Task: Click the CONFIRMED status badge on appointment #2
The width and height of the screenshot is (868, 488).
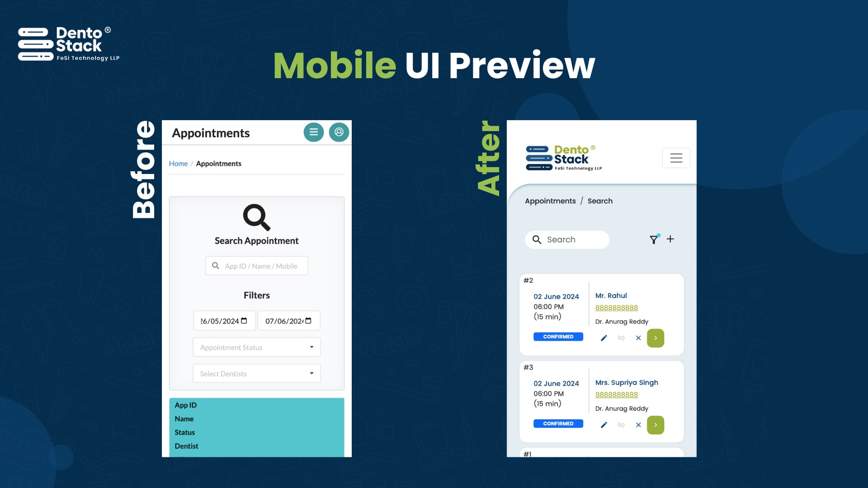Action: [558, 337]
